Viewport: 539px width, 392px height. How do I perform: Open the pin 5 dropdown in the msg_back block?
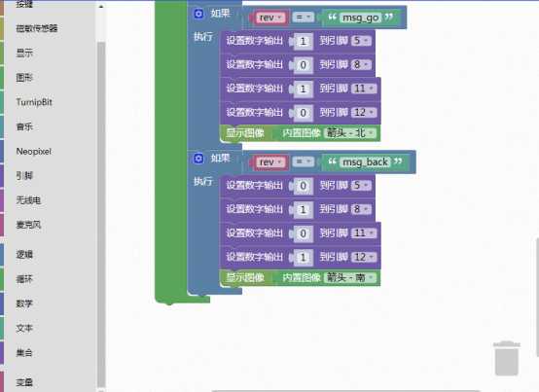point(361,185)
